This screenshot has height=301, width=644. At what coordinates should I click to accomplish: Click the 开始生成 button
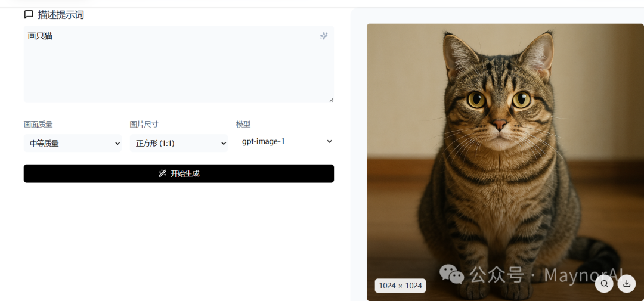tap(179, 173)
